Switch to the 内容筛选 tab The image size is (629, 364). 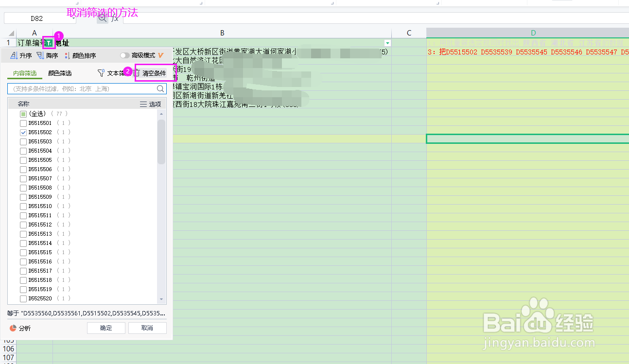[x=25, y=73]
